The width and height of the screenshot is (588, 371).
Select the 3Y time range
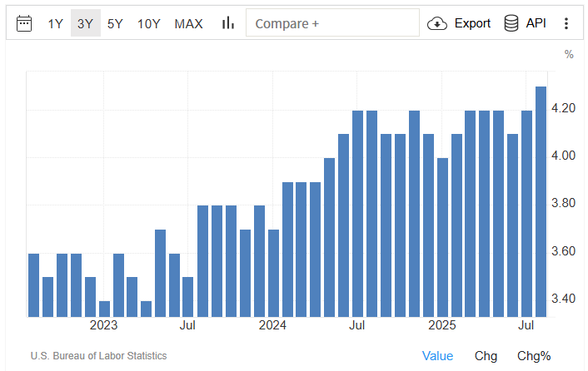[x=85, y=23]
